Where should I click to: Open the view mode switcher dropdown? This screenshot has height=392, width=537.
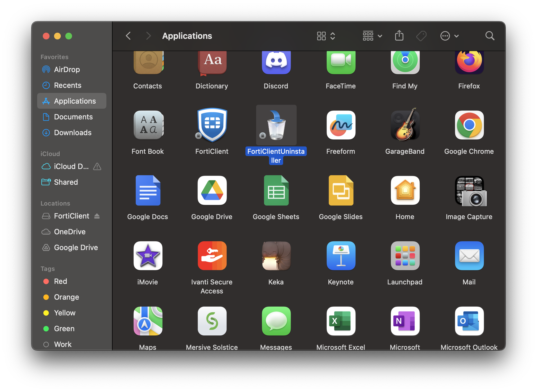pos(326,36)
